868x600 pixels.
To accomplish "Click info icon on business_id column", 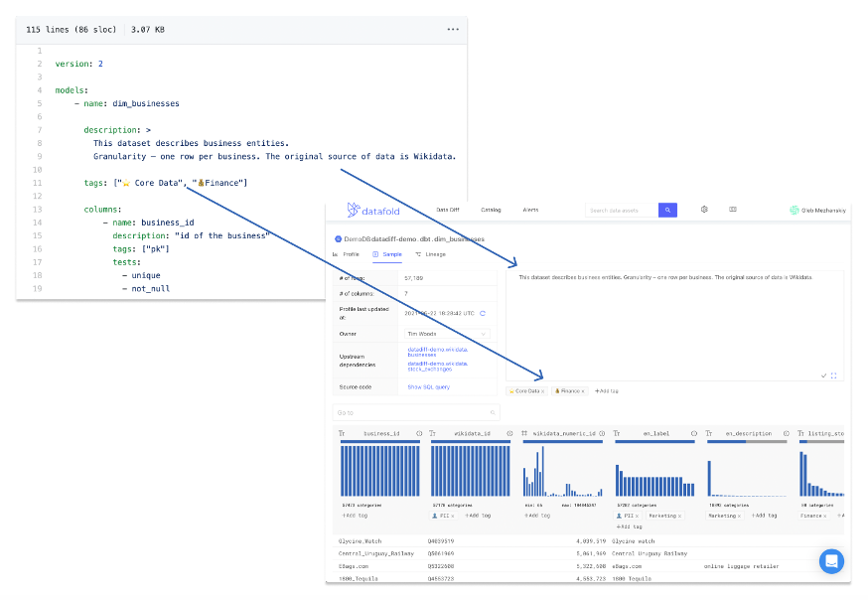I will click(419, 434).
